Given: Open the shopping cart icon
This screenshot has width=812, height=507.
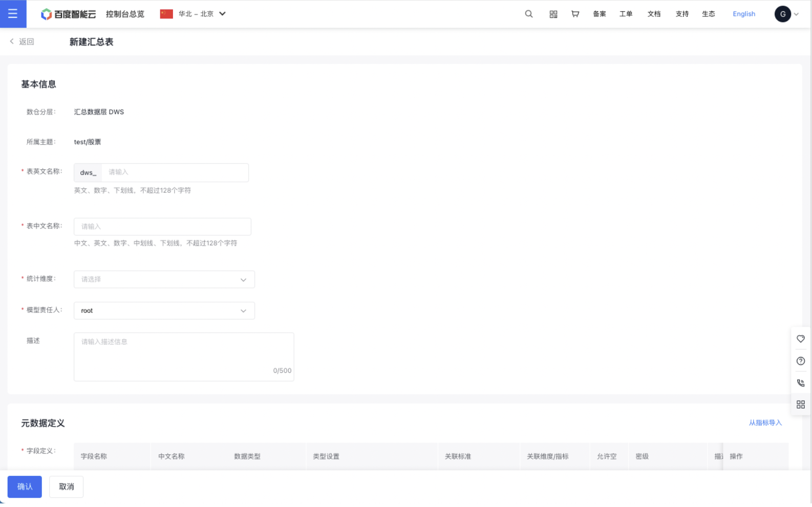Looking at the screenshot, I should click(x=575, y=14).
